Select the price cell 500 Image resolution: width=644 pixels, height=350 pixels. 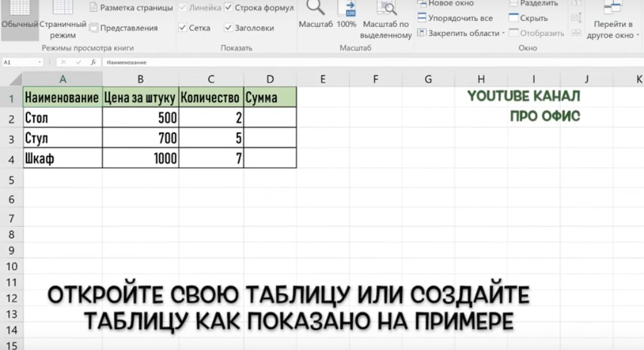[x=140, y=118]
